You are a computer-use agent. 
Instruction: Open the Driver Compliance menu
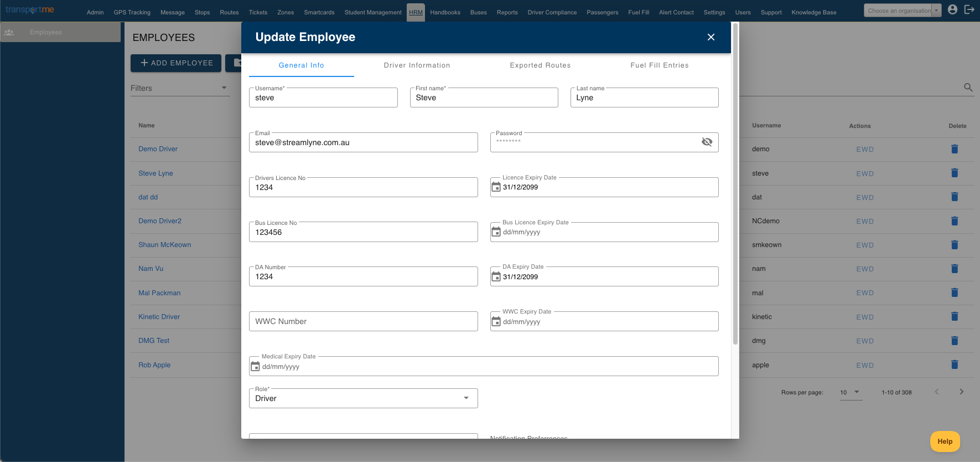coord(552,12)
